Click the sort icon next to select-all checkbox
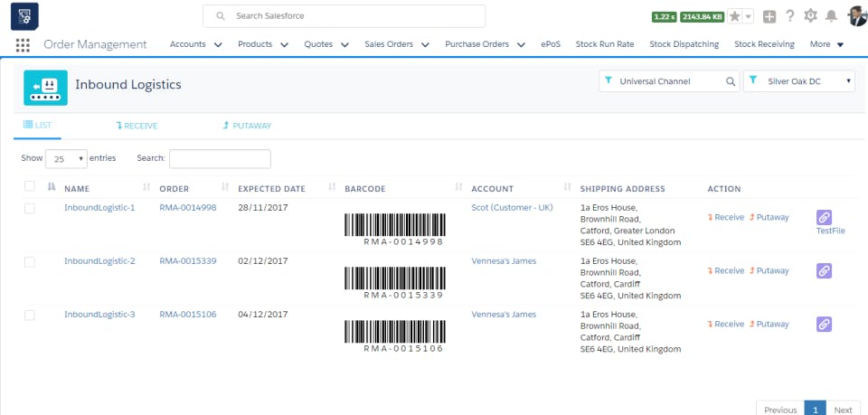 52,187
